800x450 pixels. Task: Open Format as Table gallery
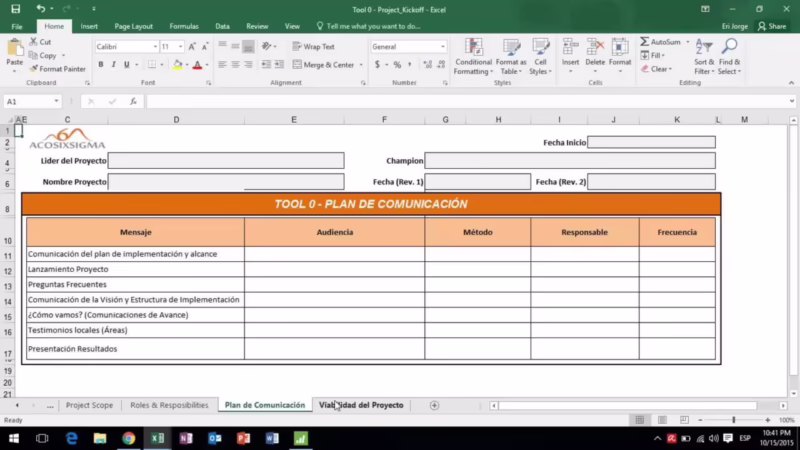[x=511, y=57]
